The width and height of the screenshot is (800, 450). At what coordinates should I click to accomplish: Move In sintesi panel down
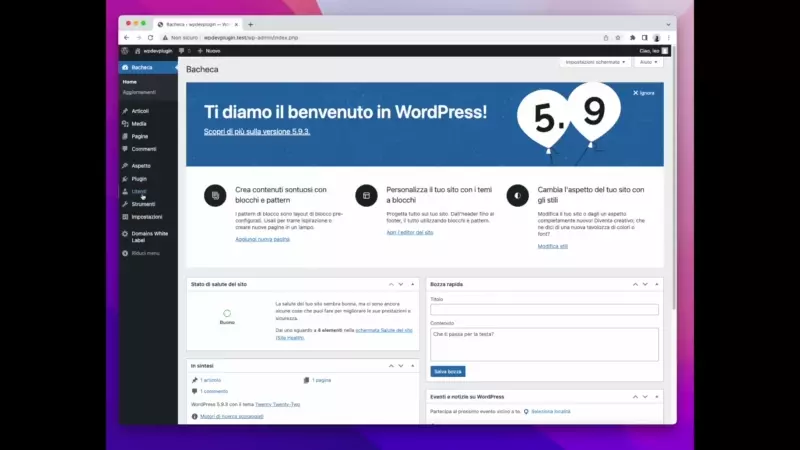click(x=401, y=366)
